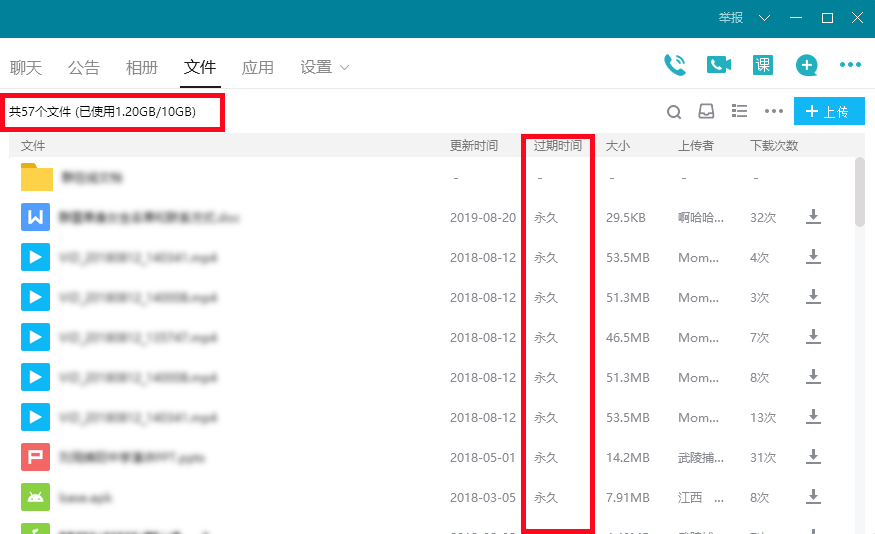Switch file list view mode icon
Viewport: 875px width, 534px height.
pos(739,111)
